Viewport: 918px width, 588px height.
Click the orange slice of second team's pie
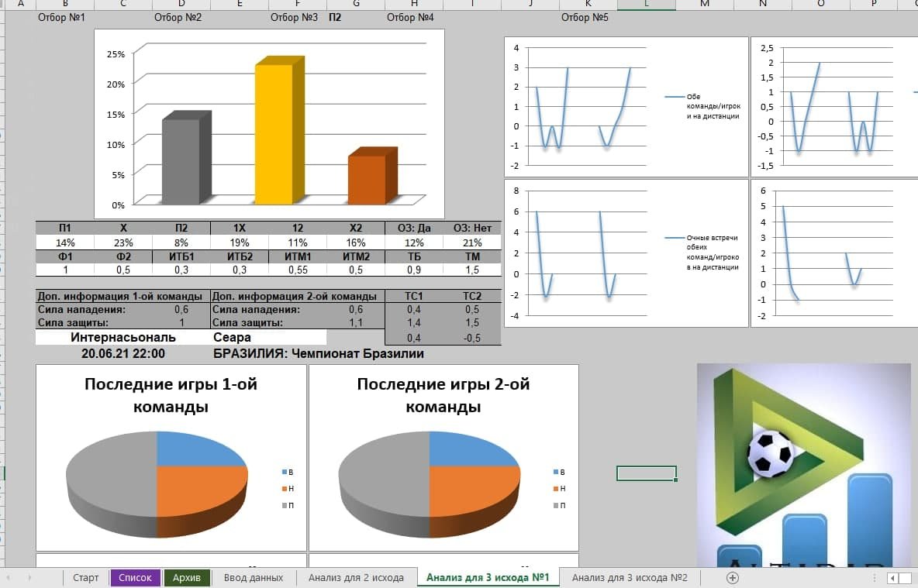point(465,496)
